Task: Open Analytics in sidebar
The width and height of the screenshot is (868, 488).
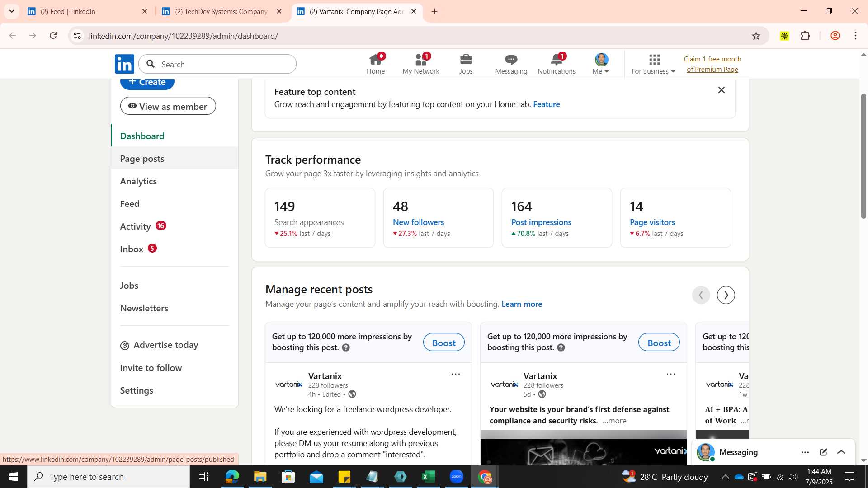Action: pos(175,181)
